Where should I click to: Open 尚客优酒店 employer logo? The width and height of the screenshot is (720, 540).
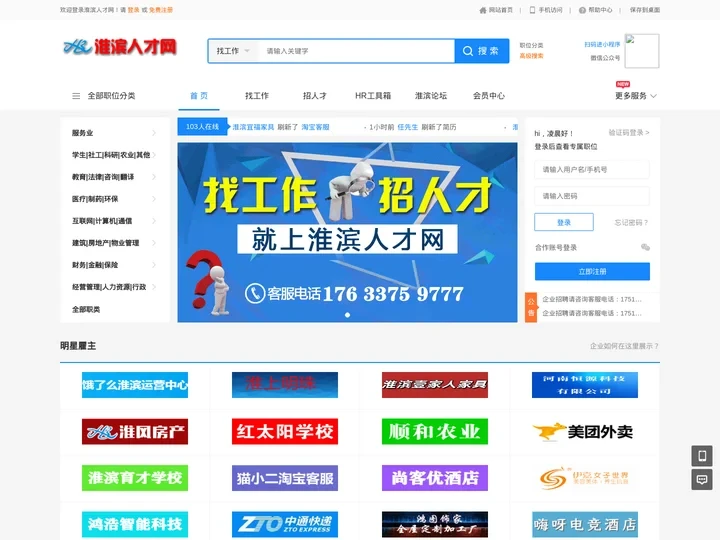point(435,478)
